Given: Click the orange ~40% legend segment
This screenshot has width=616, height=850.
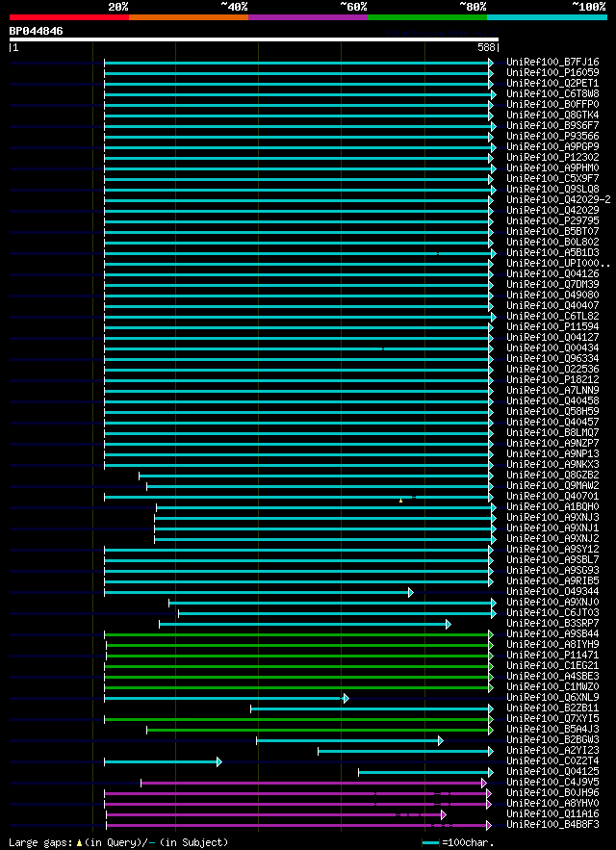Looking at the screenshot, I should (x=189, y=17).
